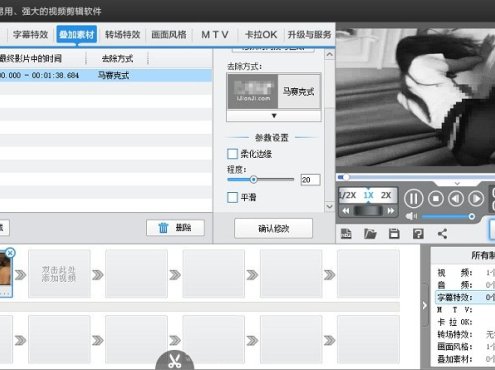Click the 程度 slider handle

(253, 180)
